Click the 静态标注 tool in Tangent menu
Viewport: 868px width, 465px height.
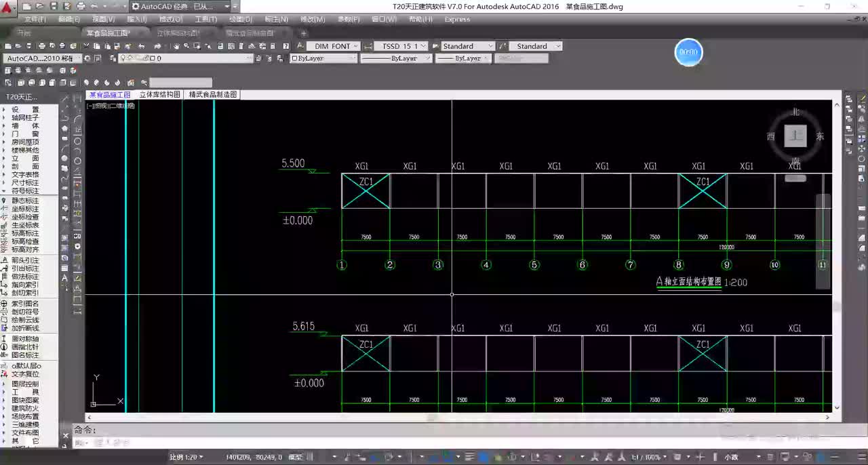pos(24,201)
